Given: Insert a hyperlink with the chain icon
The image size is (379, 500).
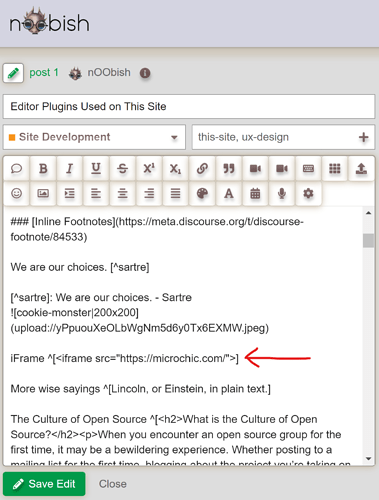Looking at the screenshot, I should (202, 169).
